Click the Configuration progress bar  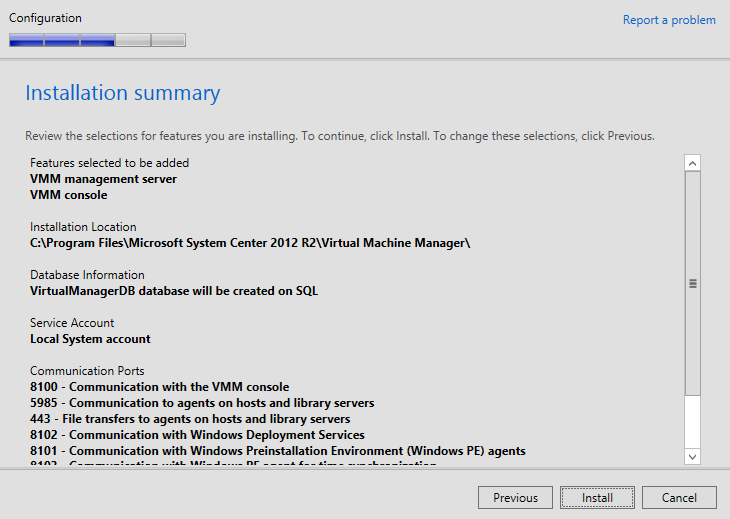coord(97,40)
